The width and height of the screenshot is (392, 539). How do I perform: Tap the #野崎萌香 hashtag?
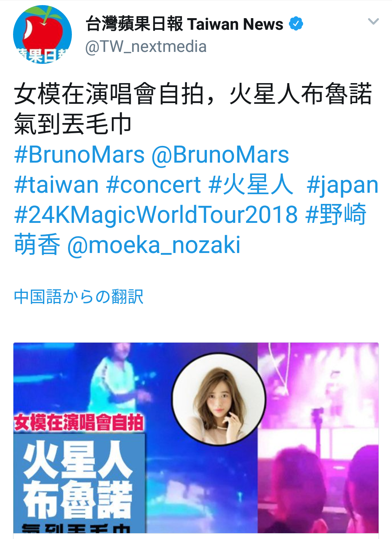point(190,229)
